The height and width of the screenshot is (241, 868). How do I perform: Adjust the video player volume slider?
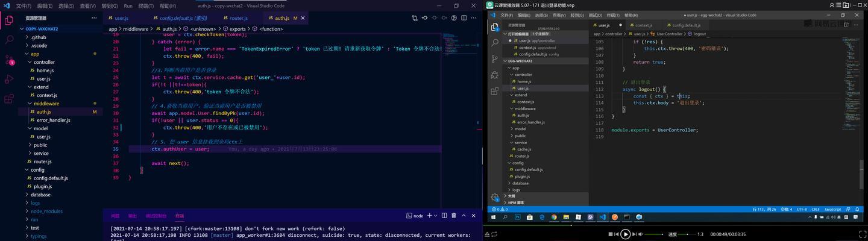654,234
